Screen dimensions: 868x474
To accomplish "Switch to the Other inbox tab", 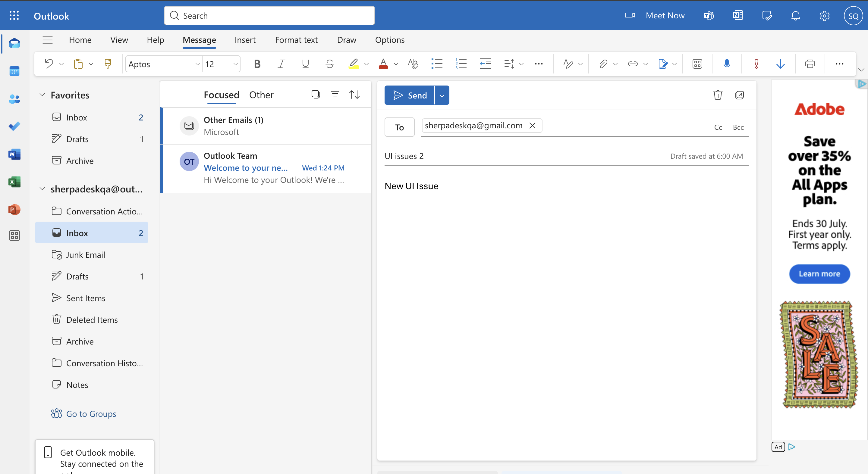I will click(x=261, y=95).
